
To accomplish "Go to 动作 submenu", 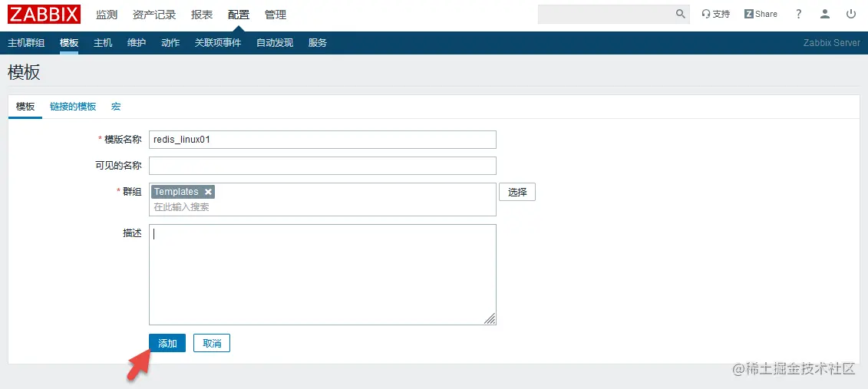I will click(170, 43).
